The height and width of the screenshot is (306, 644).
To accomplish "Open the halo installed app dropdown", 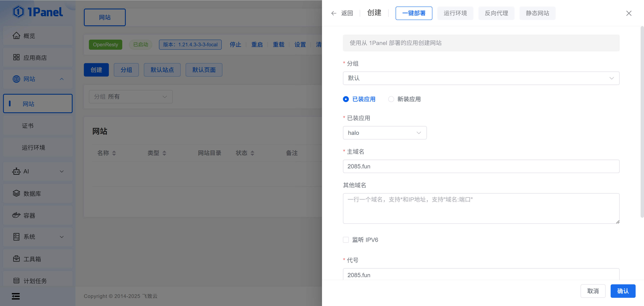I will pos(385,133).
